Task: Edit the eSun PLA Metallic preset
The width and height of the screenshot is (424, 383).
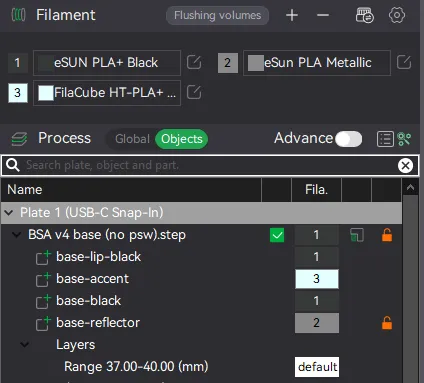Action: pyautogui.click(x=404, y=62)
